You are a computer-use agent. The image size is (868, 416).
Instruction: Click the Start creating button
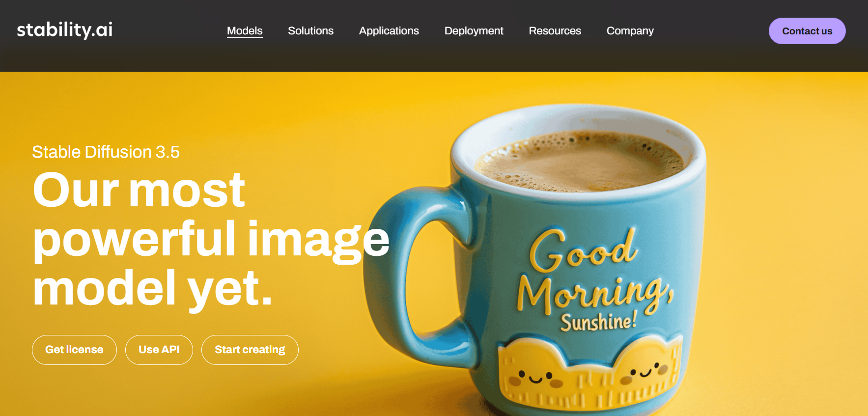pyautogui.click(x=250, y=350)
